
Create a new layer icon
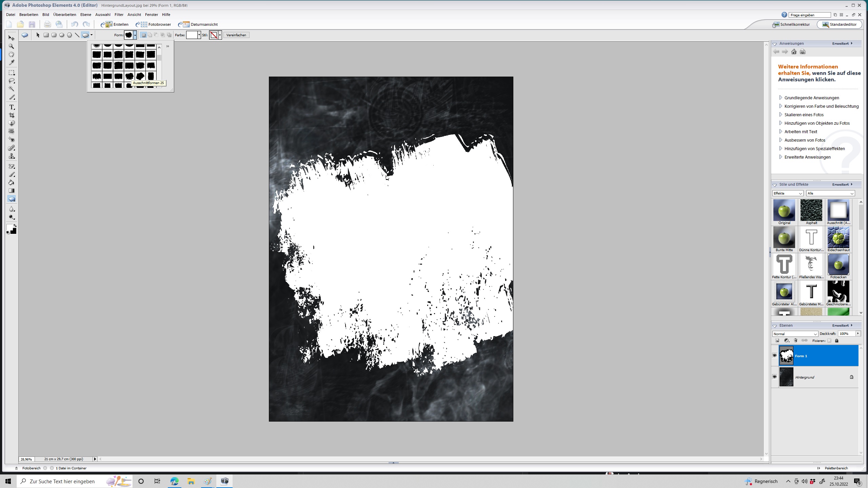[x=777, y=341]
